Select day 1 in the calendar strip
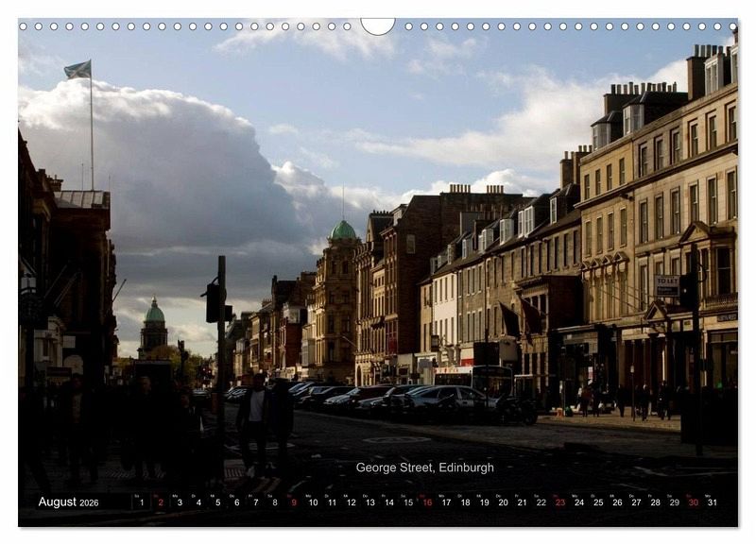The height and width of the screenshot is (545, 756). pyautogui.click(x=142, y=502)
